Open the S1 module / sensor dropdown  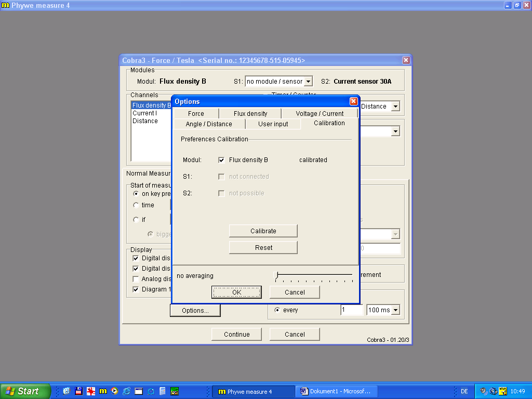point(308,82)
